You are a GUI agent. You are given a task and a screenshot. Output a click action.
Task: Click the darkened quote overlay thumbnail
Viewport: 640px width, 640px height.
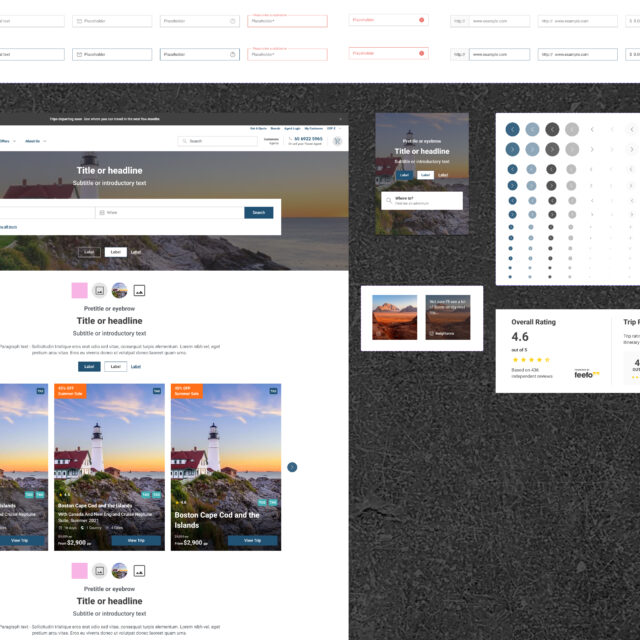(x=448, y=318)
